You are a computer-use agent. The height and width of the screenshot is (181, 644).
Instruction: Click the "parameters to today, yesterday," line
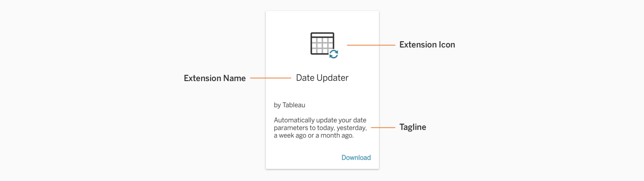tap(320, 128)
